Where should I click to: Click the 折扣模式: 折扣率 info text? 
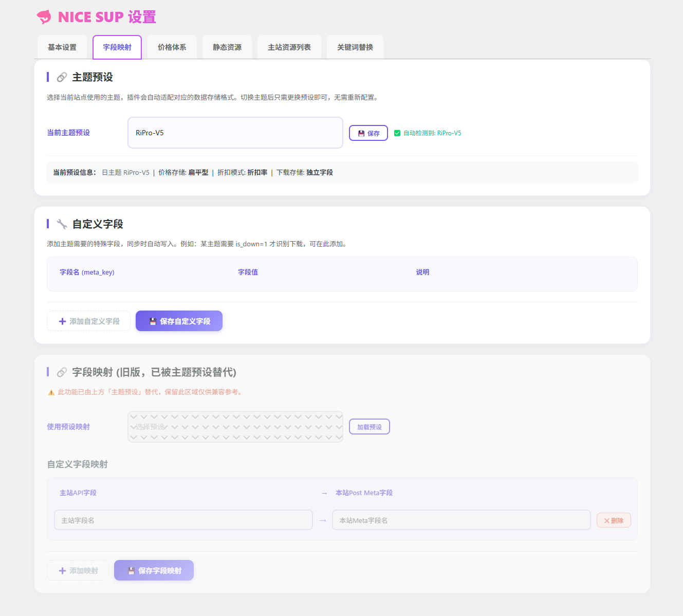[x=243, y=173]
